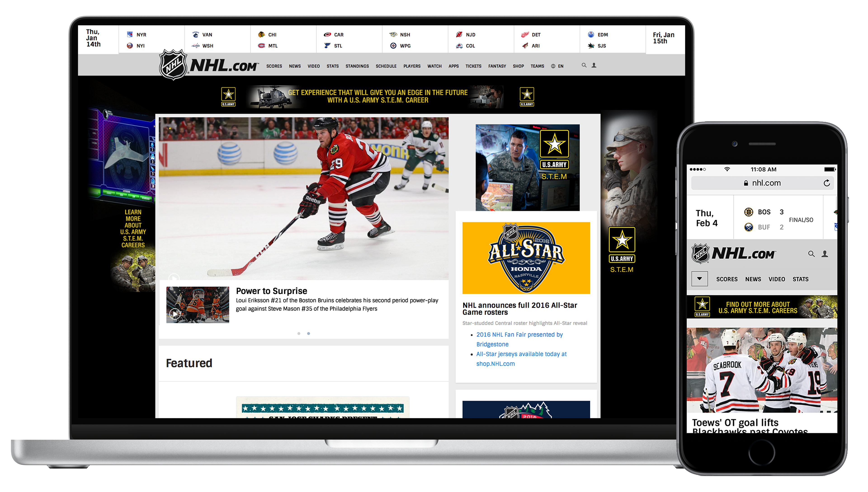Expand the mobile navigation dropdown arrow
Screen dimensions: 868x492
point(700,279)
